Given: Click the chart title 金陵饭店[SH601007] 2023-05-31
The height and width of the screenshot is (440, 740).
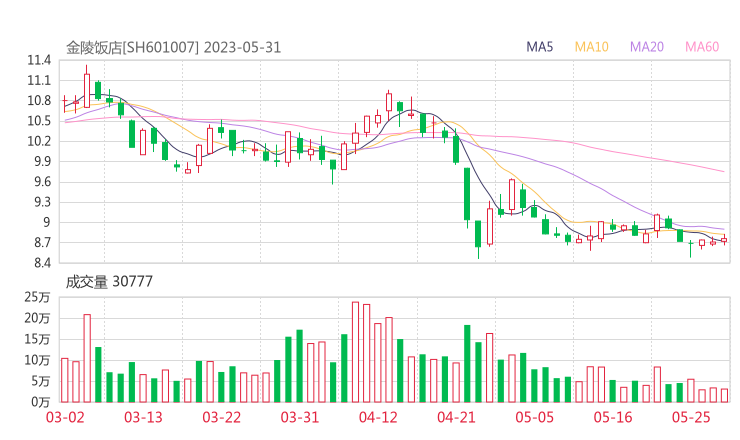Looking at the screenshot, I should (x=173, y=48).
